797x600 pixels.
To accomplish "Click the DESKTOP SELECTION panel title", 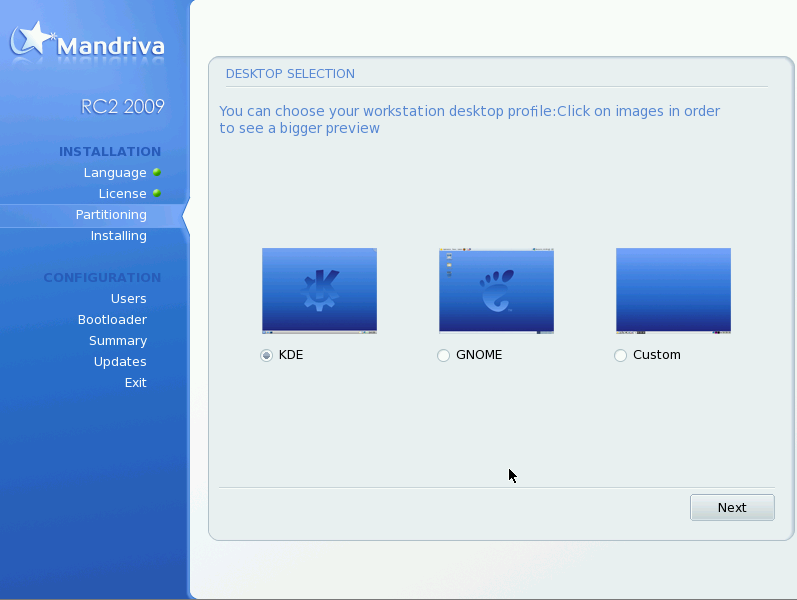I will [290, 74].
